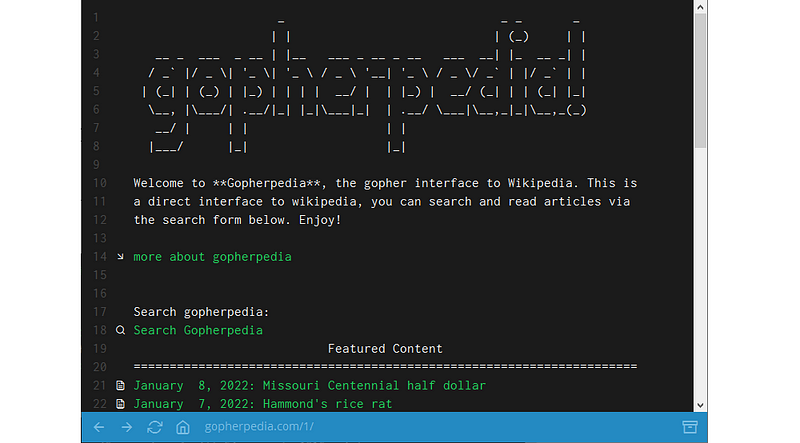800x443 pixels.
Task: Click the text 'the search form below. Enjoy!'
Action: pyautogui.click(x=237, y=220)
